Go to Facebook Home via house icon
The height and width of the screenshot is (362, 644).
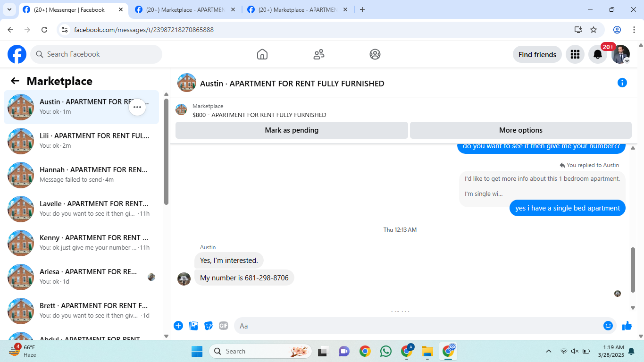point(262,54)
